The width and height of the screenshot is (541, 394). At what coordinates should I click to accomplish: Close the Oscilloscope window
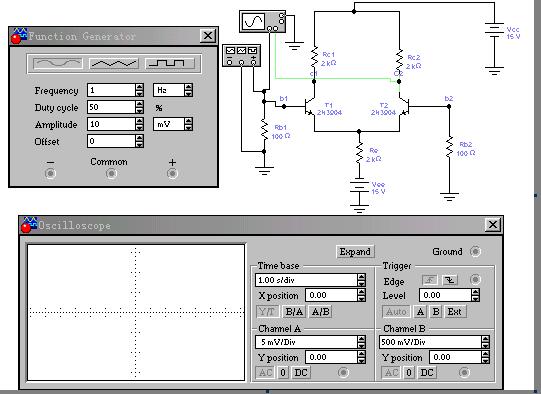(x=493, y=225)
